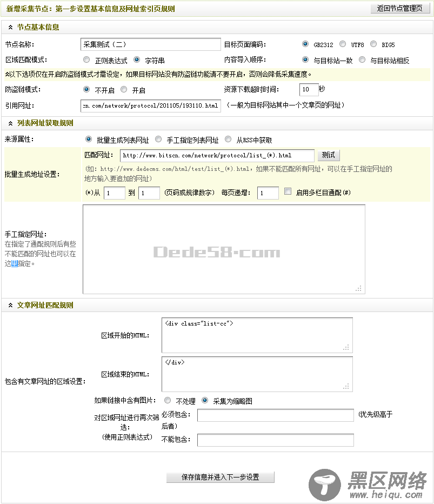Choose 字符串 match mode
This screenshot has width=434, height=504.
pos(137,60)
